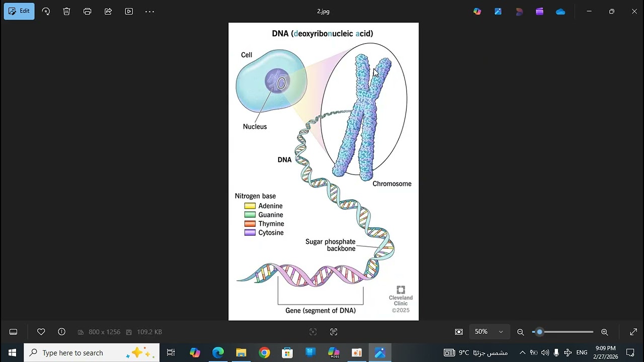
Task: Open the 50% zoom level dropdown
Action: coord(489,332)
